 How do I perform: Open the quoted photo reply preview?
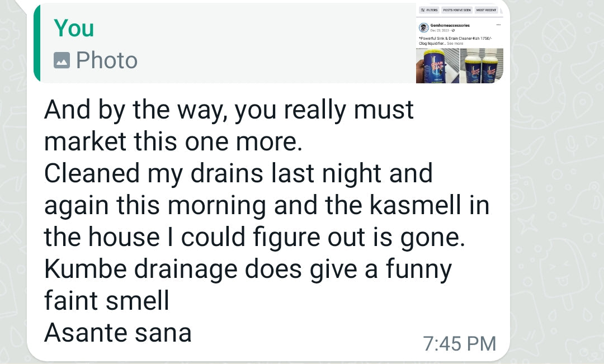click(224, 43)
